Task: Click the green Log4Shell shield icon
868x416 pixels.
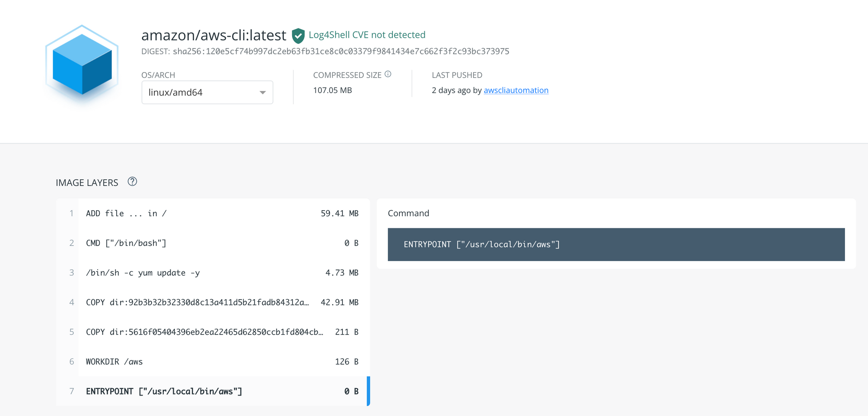Action: (x=298, y=36)
